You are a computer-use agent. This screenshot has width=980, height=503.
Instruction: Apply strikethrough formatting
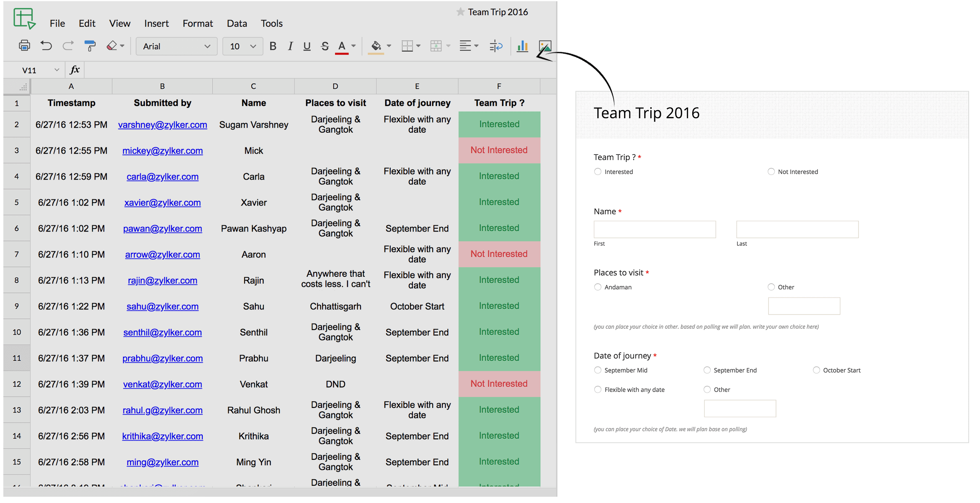click(325, 46)
